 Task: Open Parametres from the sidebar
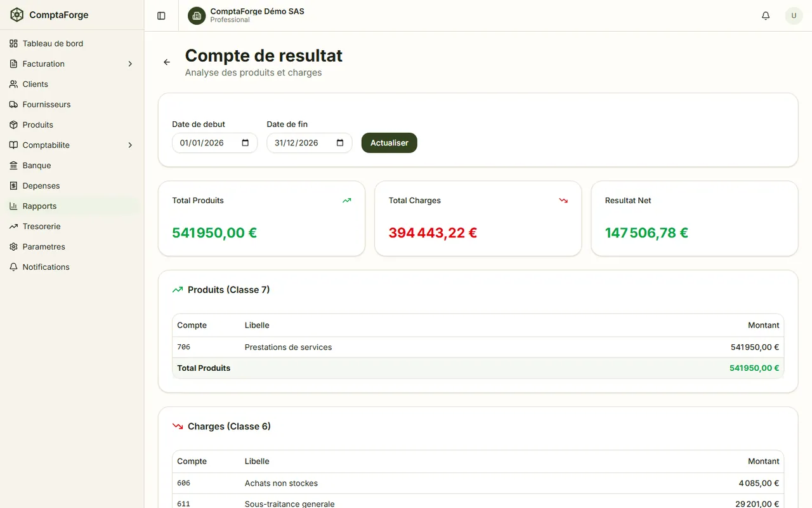72,247
